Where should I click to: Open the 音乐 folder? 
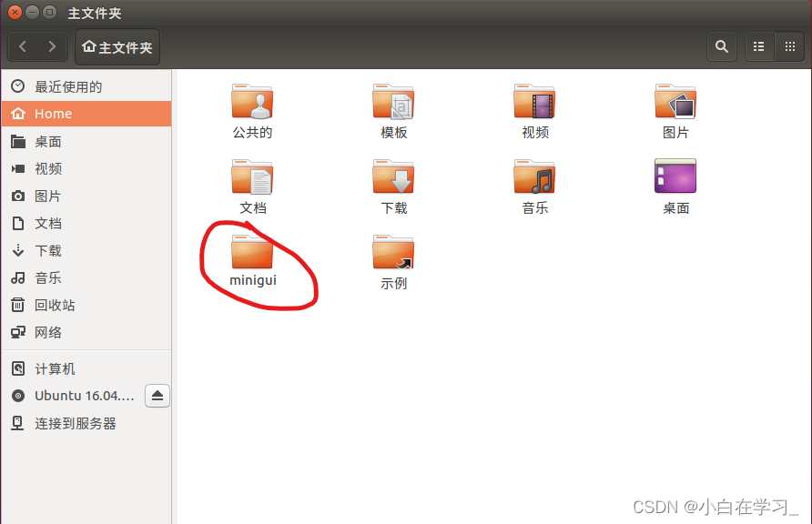534,177
